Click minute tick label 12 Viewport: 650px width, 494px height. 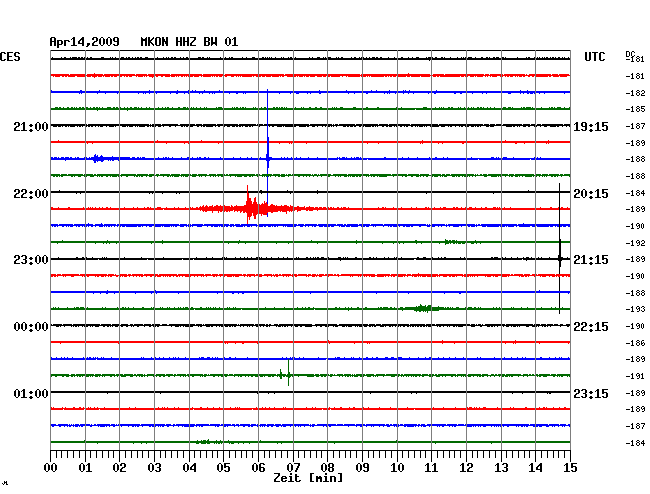466,468
